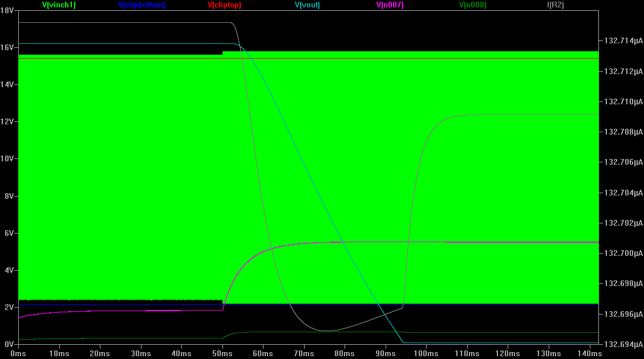This screenshot has width=644, height=359.
Task: Click the 90ms time axis label
Action: point(385,353)
